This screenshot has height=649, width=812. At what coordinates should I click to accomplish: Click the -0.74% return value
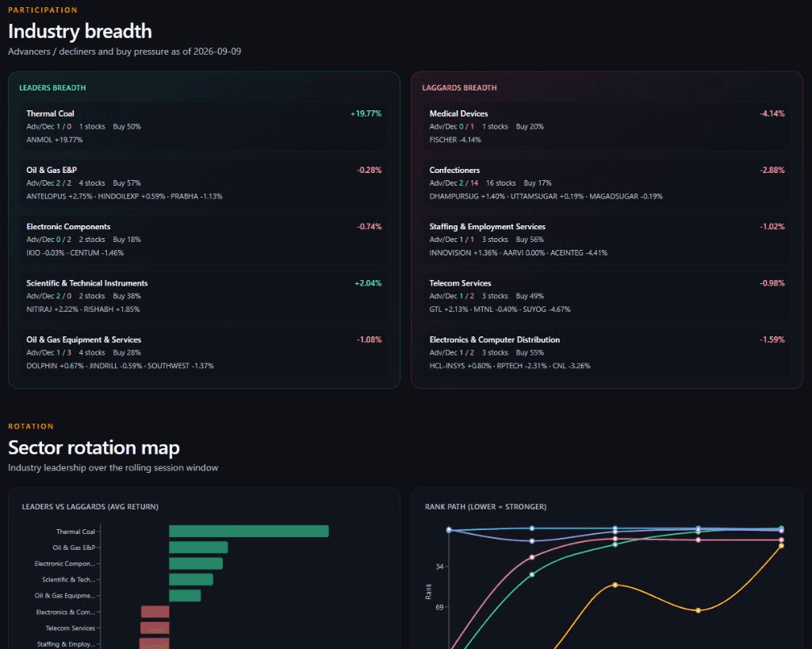coord(370,226)
